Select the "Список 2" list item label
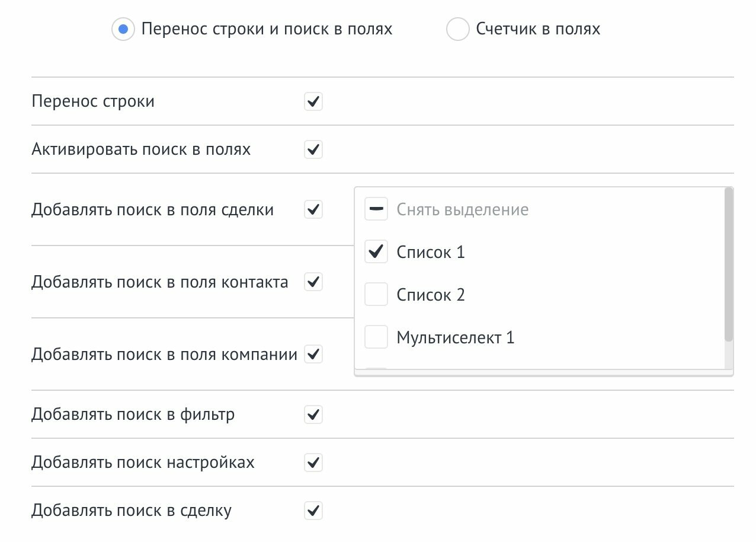This screenshot has height=542, width=756. [431, 295]
